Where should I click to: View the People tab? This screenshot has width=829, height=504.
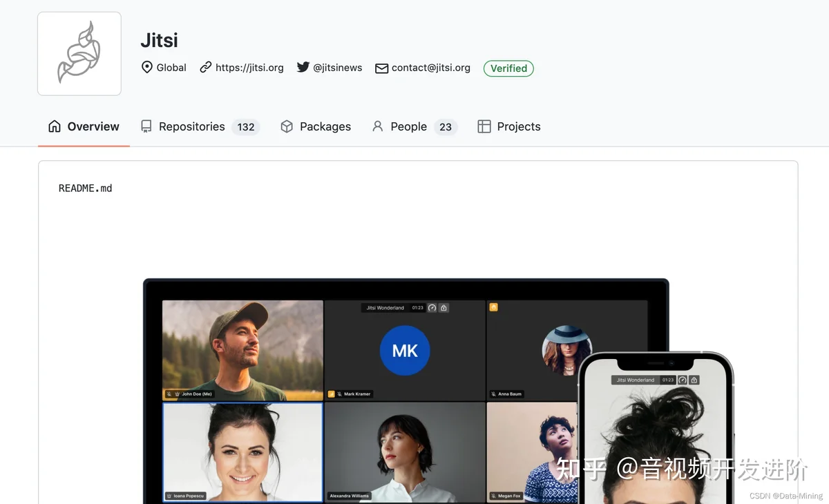pyautogui.click(x=414, y=126)
